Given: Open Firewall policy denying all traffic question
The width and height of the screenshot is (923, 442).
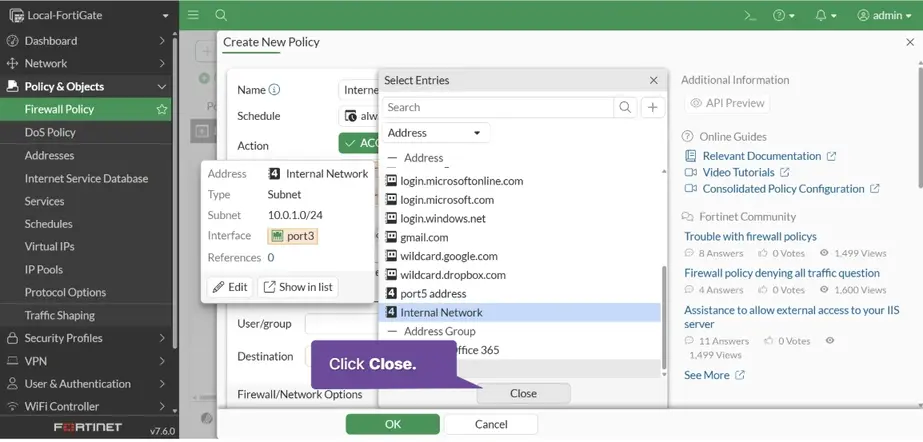Looking at the screenshot, I should coord(782,273).
